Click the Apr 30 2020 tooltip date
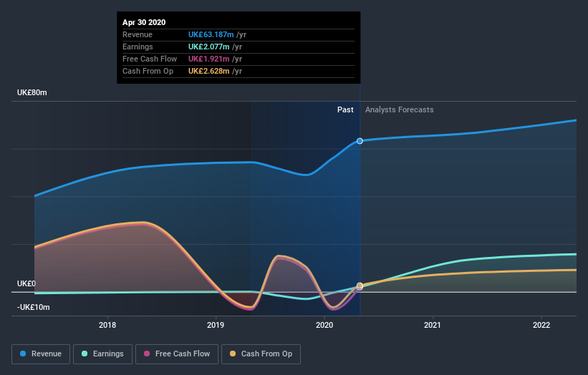The height and width of the screenshot is (375, 588). [144, 22]
